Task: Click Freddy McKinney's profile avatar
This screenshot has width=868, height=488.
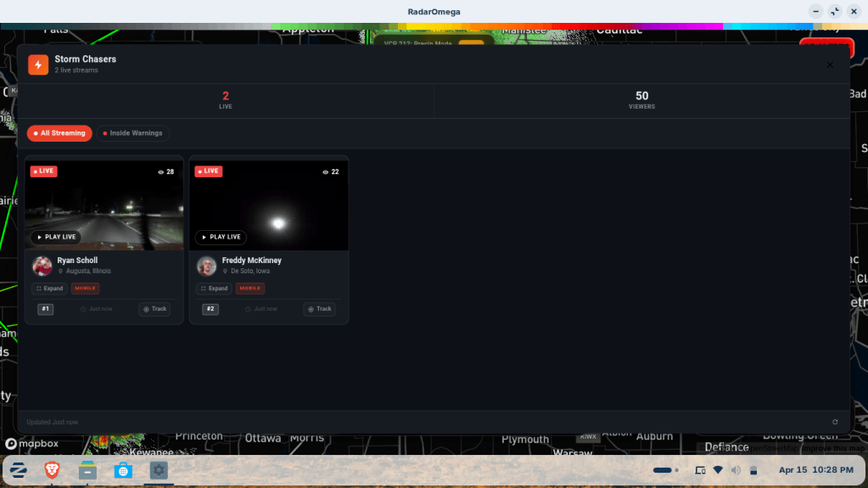Action: 207,266
